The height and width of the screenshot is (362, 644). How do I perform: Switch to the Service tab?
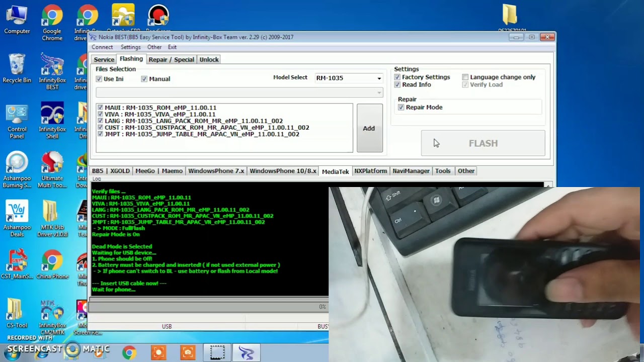coord(104,59)
